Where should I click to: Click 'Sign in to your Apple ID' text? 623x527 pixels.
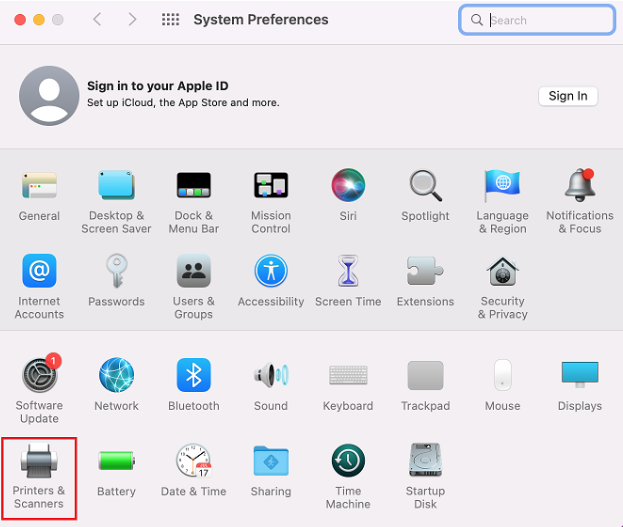158,86
